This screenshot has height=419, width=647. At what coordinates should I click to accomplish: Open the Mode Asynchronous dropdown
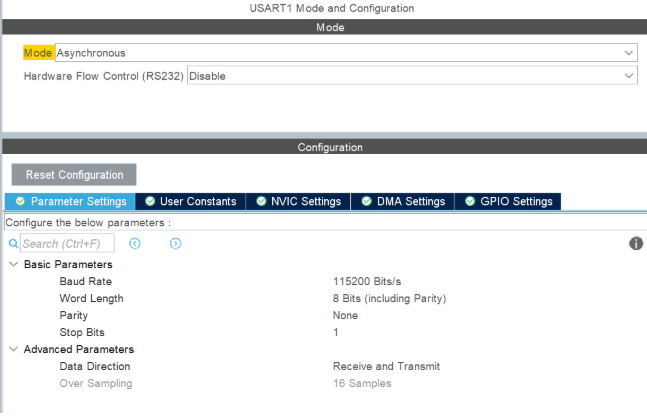click(x=346, y=53)
